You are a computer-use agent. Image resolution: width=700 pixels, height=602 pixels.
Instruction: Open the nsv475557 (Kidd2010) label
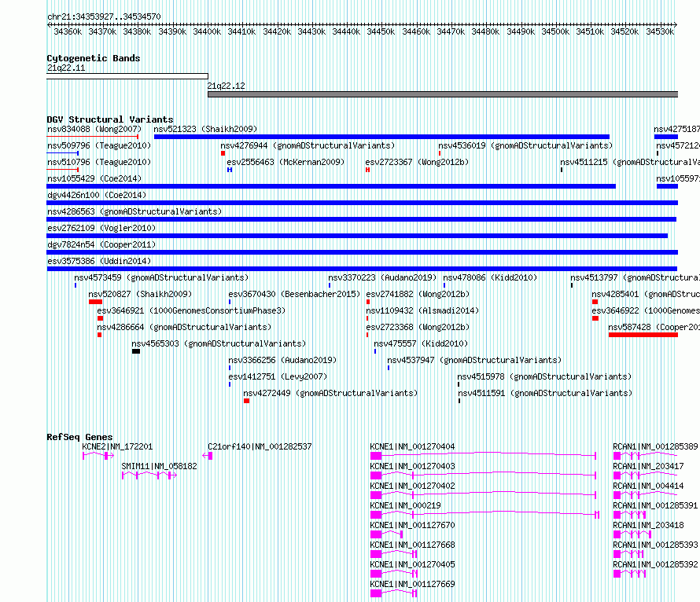(x=421, y=343)
